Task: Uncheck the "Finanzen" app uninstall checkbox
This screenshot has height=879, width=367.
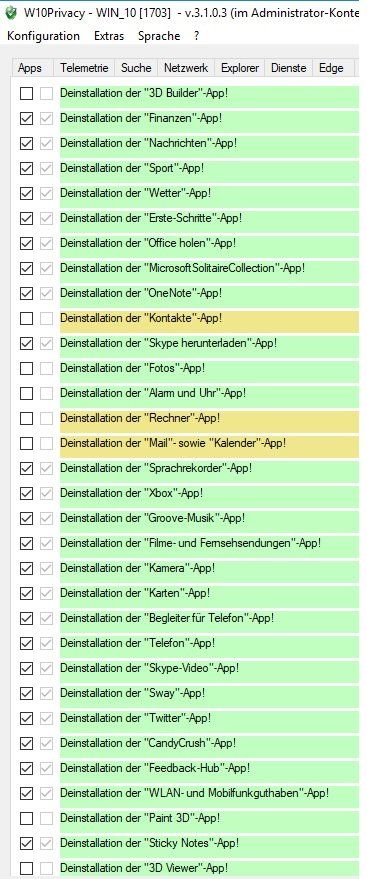Action: 26,119
